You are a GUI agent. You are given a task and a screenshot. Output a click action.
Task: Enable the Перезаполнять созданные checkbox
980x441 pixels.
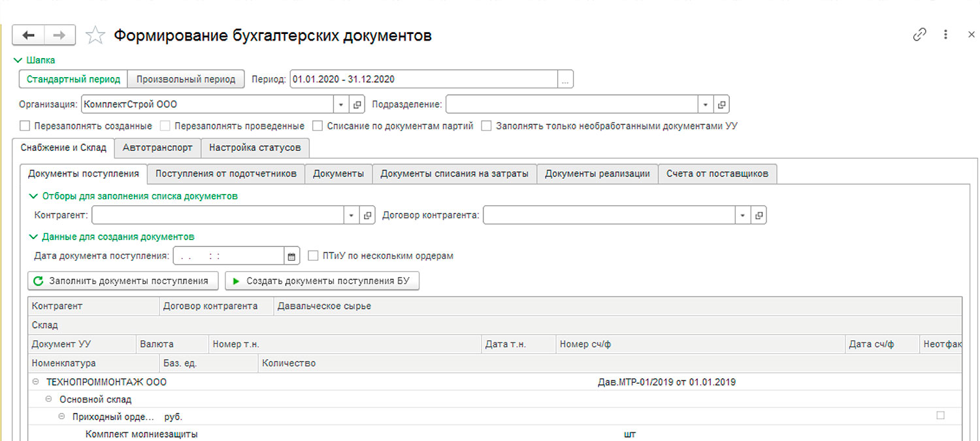click(25, 126)
